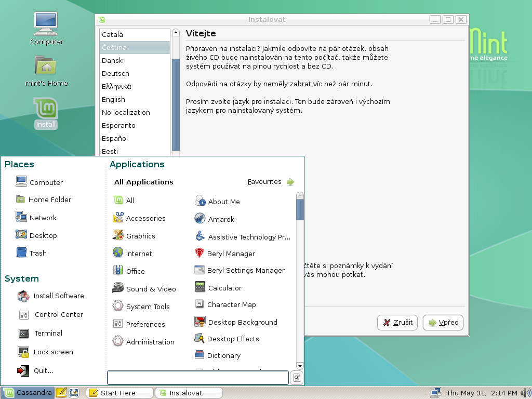Image resolution: width=532 pixels, height=399 pixels.
Task: Select the Internet category
Action: (x=132, y=254)
